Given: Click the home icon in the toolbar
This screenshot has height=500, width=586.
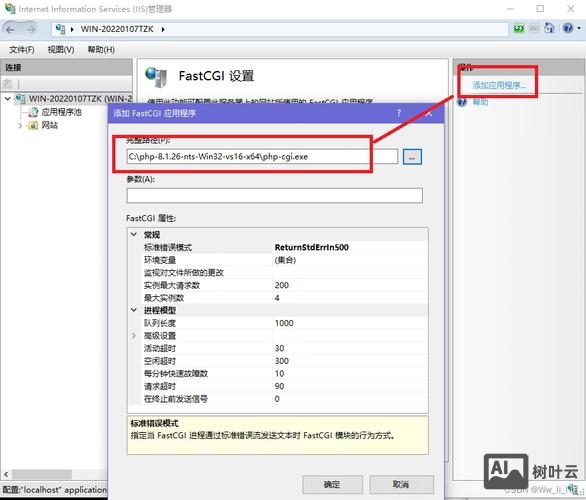Looking at the screenshot, I should 549,28.
